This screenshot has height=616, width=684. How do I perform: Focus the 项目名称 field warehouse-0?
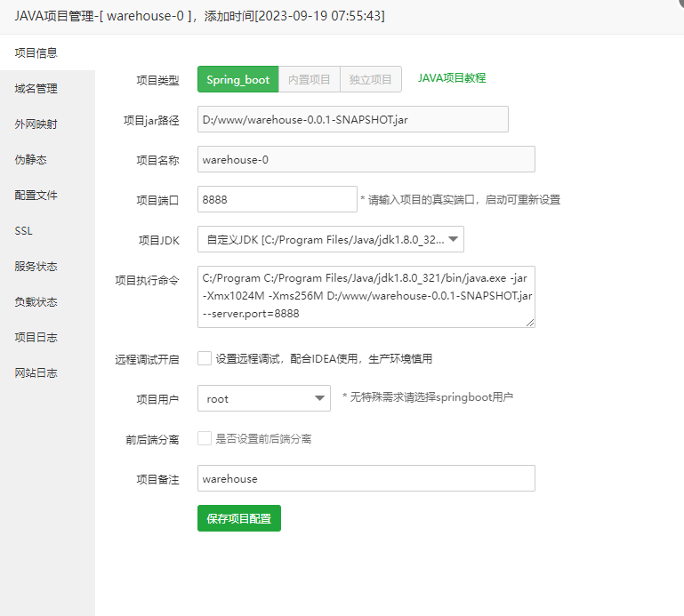366,159
